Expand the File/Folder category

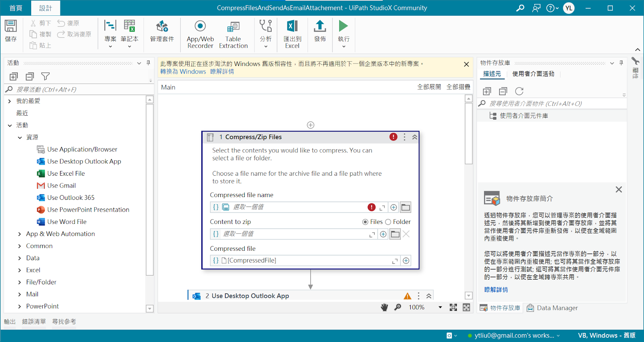pos(20,282)
